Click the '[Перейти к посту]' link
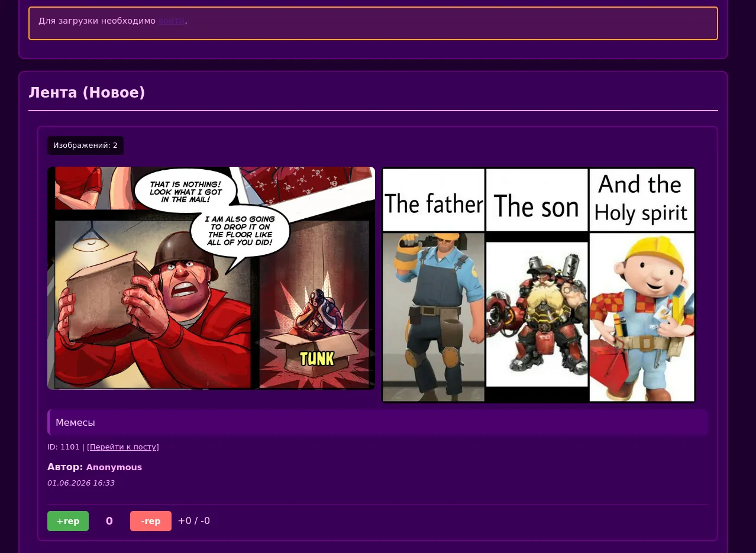756x553 pixels. point(123,447)
